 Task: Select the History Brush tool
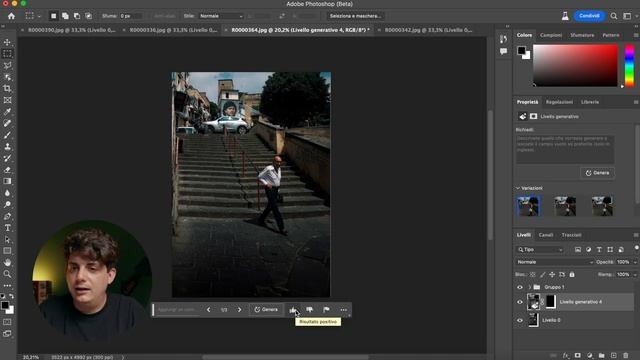coord(7,158)
